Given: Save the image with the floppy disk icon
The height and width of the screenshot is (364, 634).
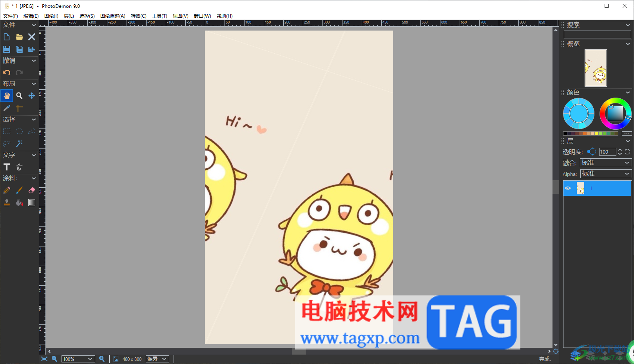Looking at the screenshot, I should pyautogui.click(x=7, y=49).
